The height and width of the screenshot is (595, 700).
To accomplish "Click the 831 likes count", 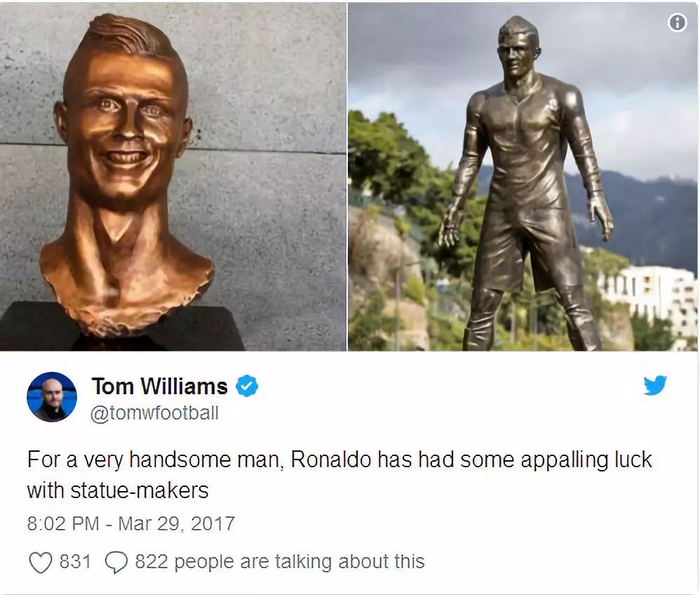I will (x=75, y=561).
